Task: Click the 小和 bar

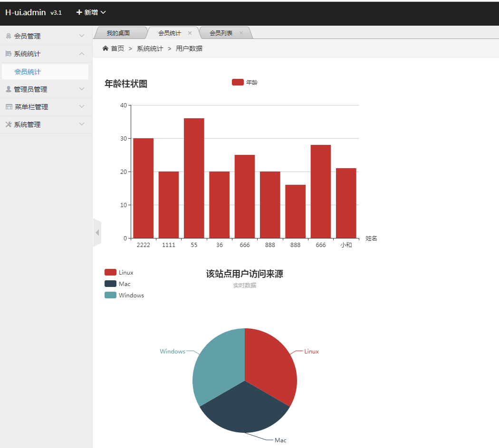Action: click(346, 203)
